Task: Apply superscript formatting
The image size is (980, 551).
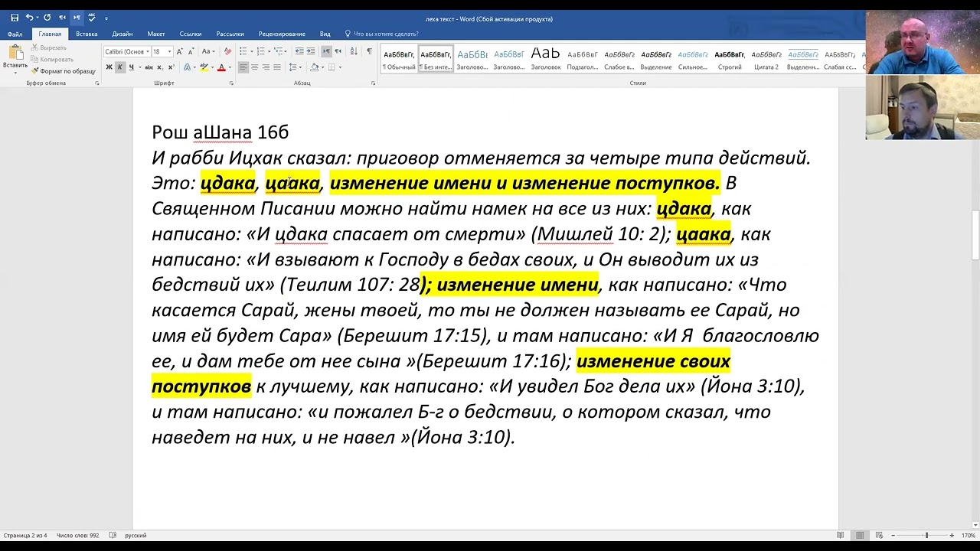Action: (171, 67)
